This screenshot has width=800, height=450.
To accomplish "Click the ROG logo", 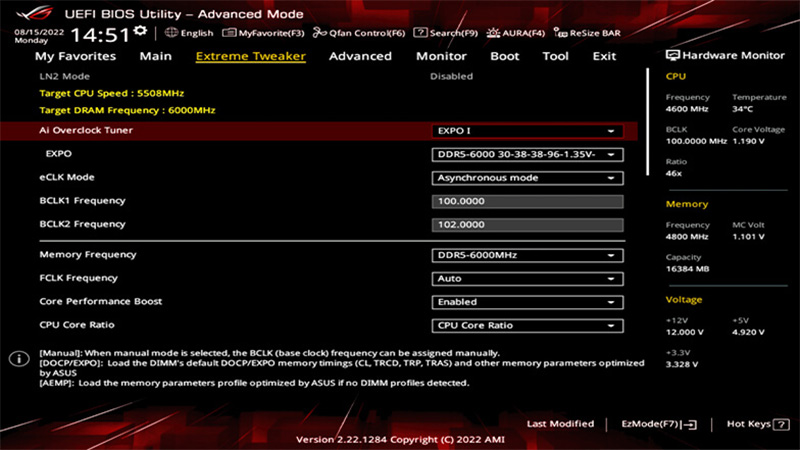I will [x=34, y=12].
